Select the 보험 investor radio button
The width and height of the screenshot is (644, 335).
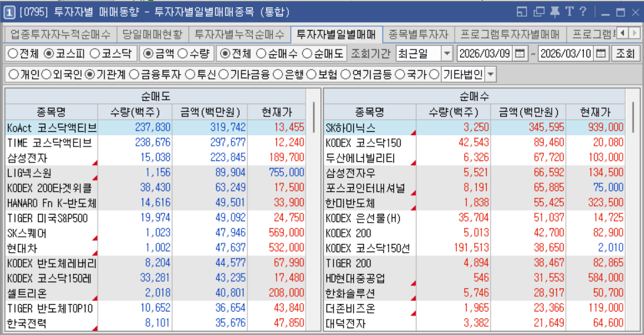tap(312, 74)
